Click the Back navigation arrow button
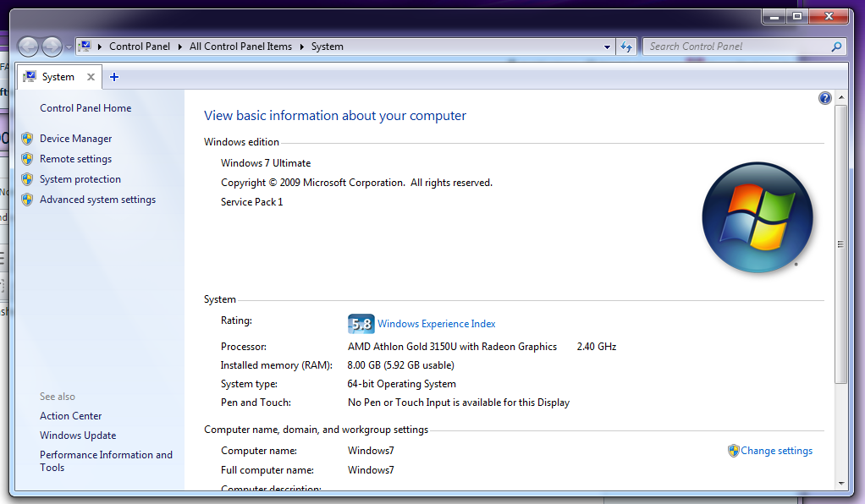The width and height of the screenshot is (865, 504). (28, 47)
